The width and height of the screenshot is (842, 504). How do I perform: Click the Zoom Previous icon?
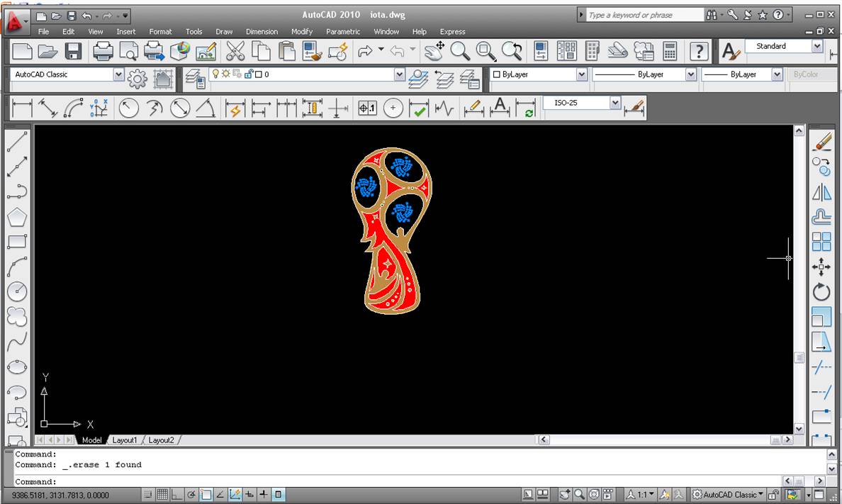click(x=512, y=52)
